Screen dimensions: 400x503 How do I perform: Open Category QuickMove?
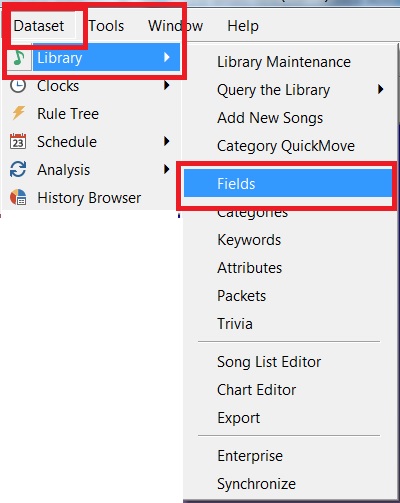point(286,146)
